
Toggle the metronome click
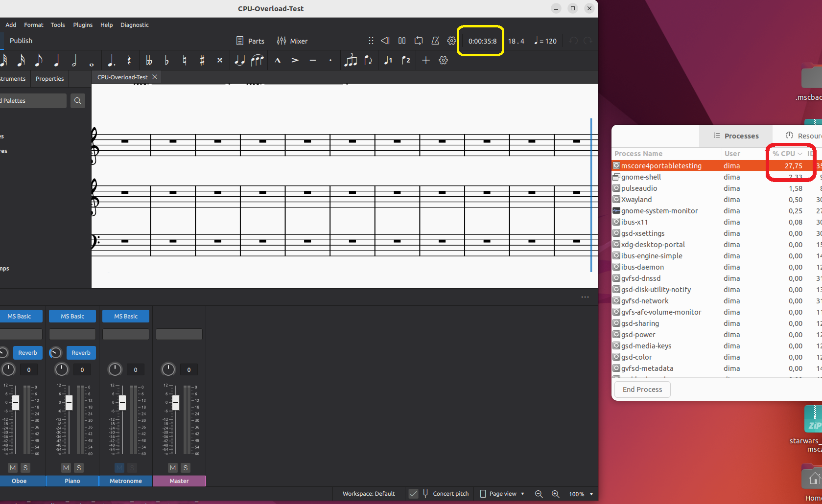435,41
